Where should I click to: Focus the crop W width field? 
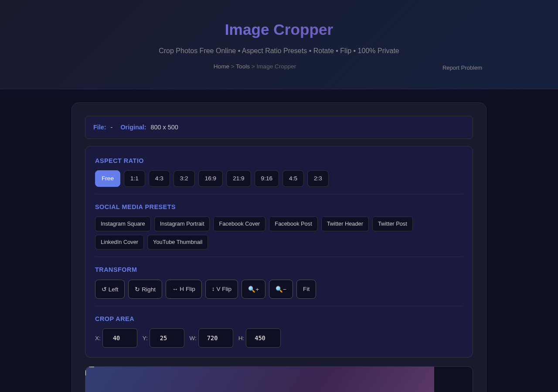[x=216, y=338]
